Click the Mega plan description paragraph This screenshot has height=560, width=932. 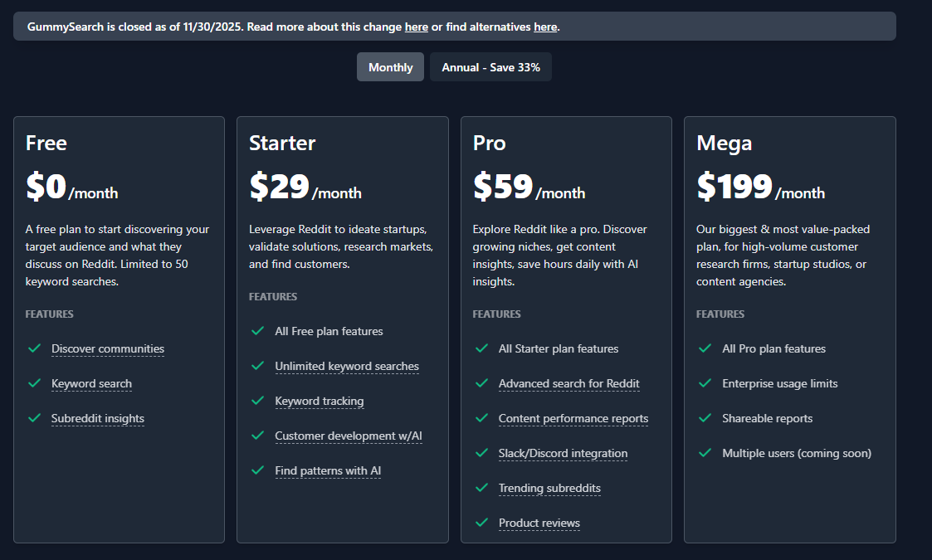pos(783,255)
